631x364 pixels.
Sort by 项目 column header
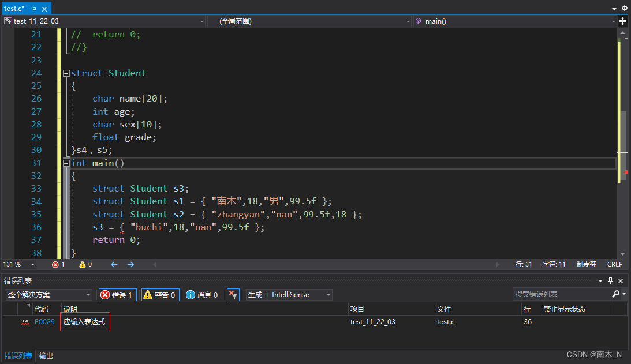391,309
